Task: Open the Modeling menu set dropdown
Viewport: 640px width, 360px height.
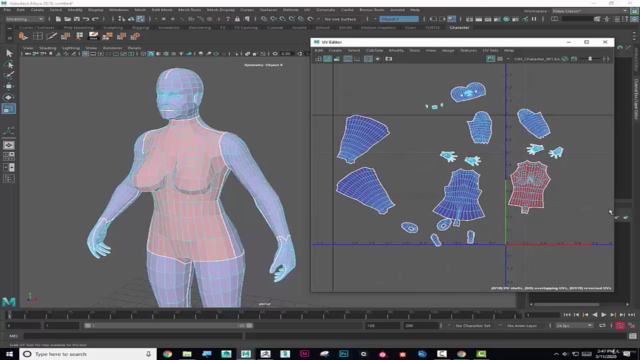Action: [24, 19]
